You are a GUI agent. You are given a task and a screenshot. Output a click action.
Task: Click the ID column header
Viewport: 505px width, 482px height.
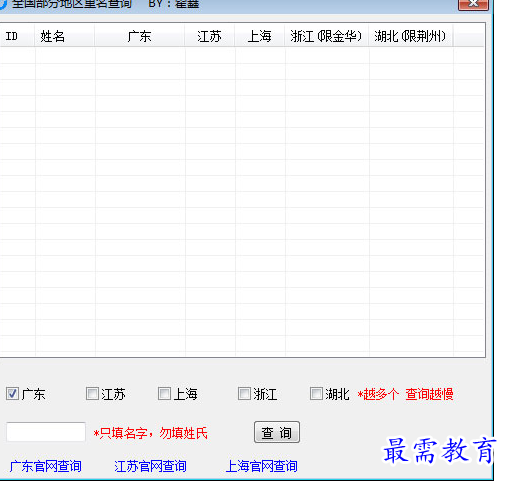(17, 36)
